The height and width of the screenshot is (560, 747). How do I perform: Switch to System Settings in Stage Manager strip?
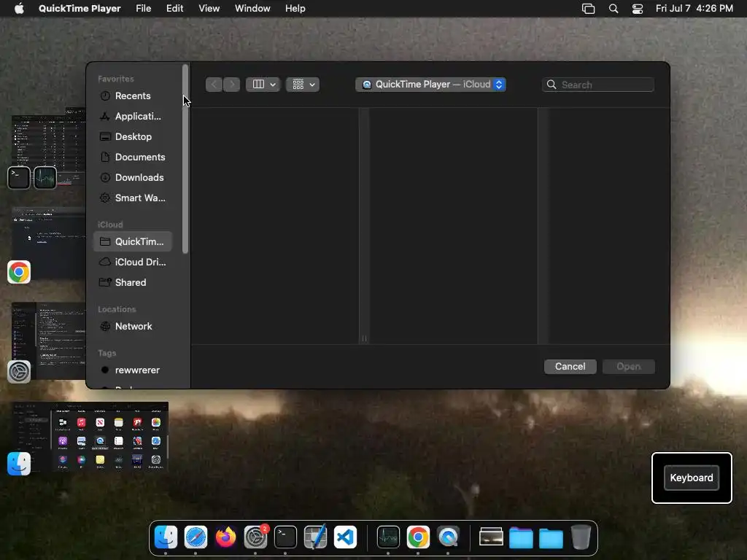click(19, 371)
